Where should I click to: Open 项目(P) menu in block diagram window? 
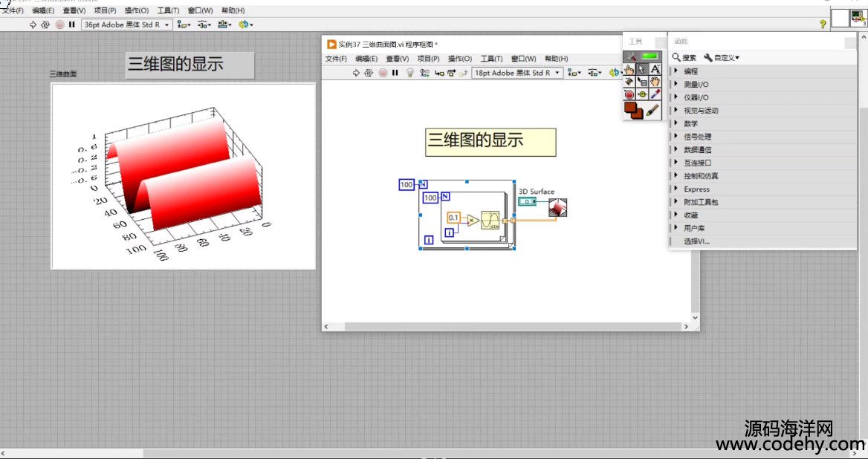pos(429,59)
